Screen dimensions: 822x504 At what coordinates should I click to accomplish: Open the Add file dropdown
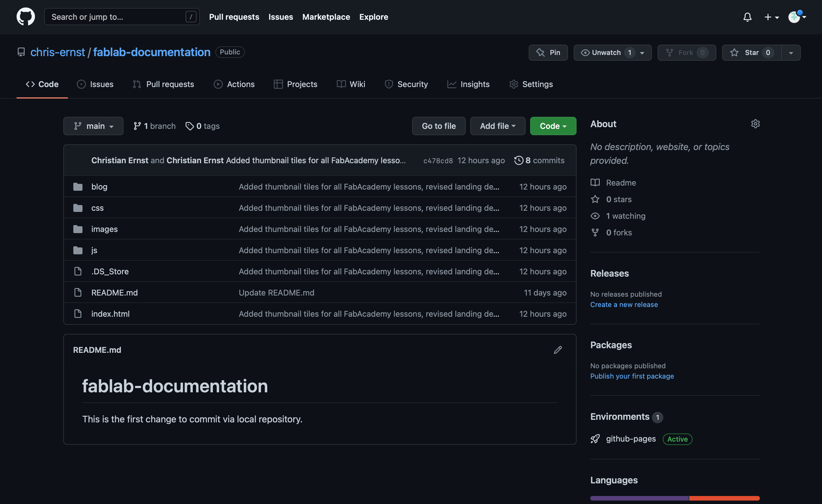point(497,126)
